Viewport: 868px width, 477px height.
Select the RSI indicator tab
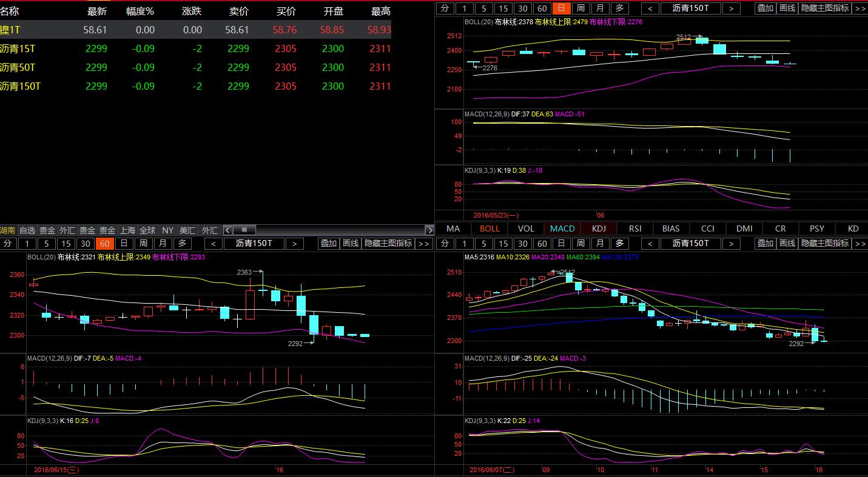[635, 228]
